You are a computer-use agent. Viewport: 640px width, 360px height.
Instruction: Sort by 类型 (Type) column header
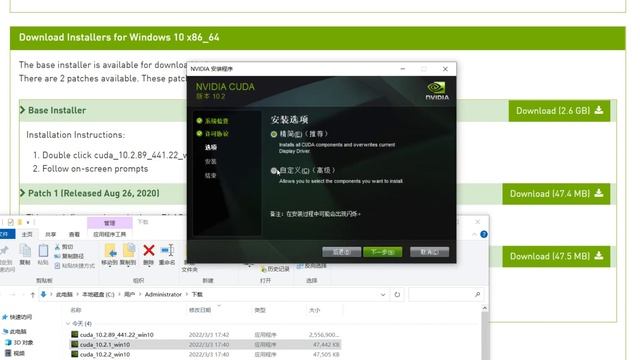click(260, 310)
